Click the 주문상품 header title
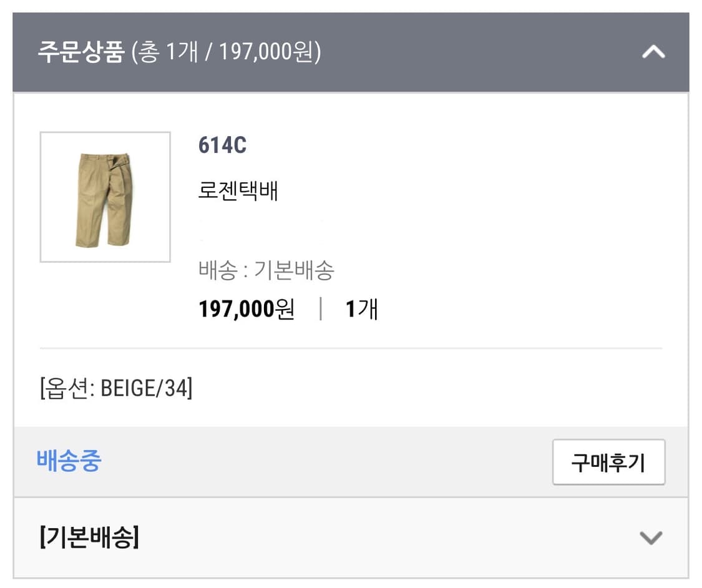The width and height of the screenshot is (702, 588). click(x=78, y=52)
